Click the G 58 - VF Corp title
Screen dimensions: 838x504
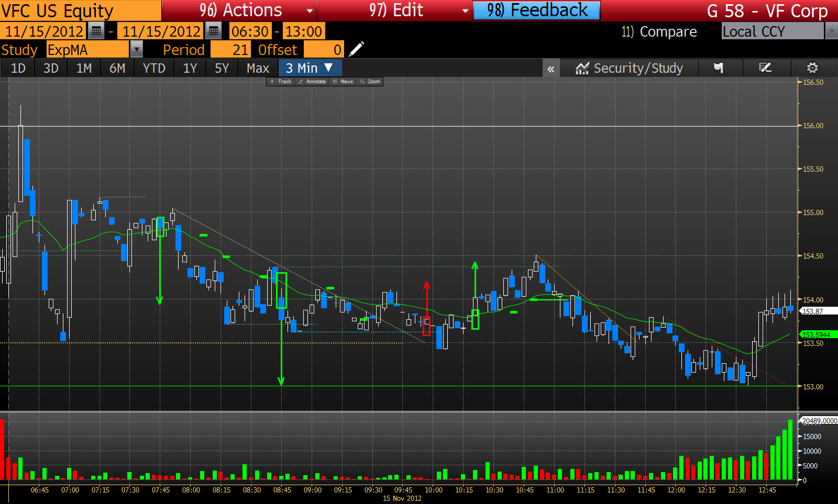[x=767, y=10]
